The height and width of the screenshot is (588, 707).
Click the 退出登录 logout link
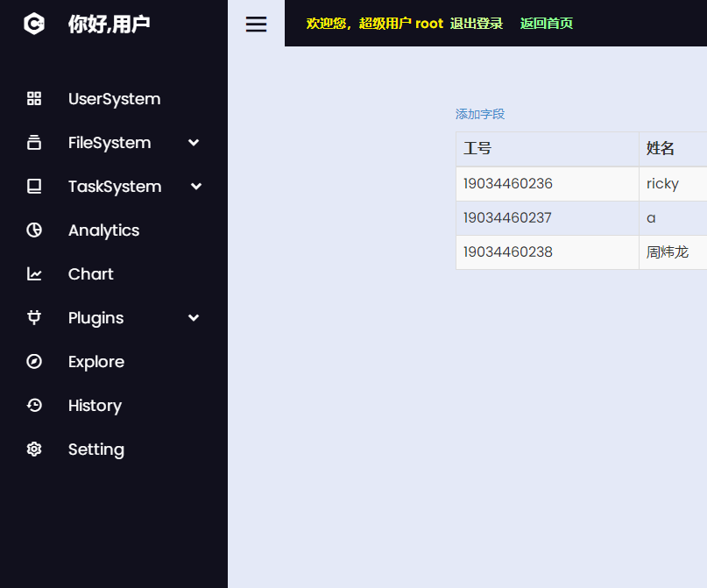pos(477,24)
